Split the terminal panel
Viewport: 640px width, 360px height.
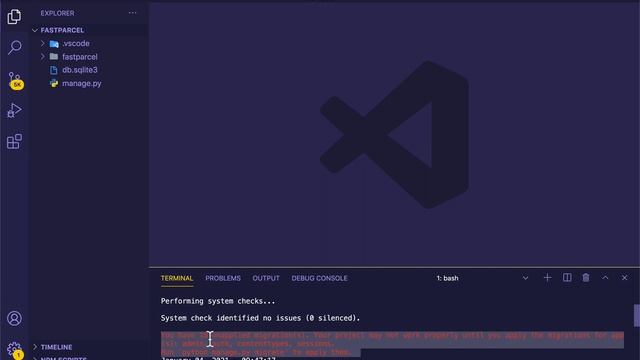click(x=567, y=278)
